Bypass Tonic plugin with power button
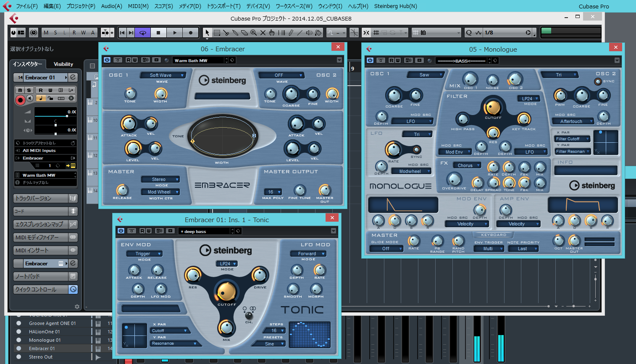The image size is (636, 364). [x=121, y=231]
